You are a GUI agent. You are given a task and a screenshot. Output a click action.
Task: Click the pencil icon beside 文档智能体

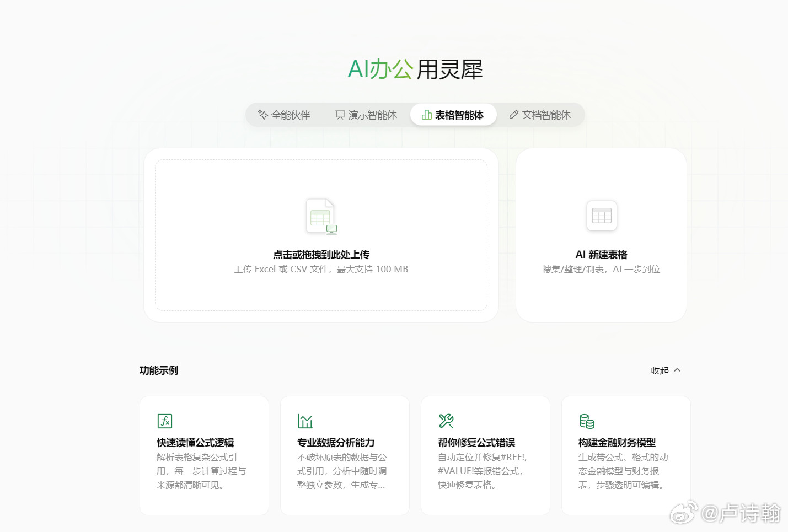click(x=513, y=115)
